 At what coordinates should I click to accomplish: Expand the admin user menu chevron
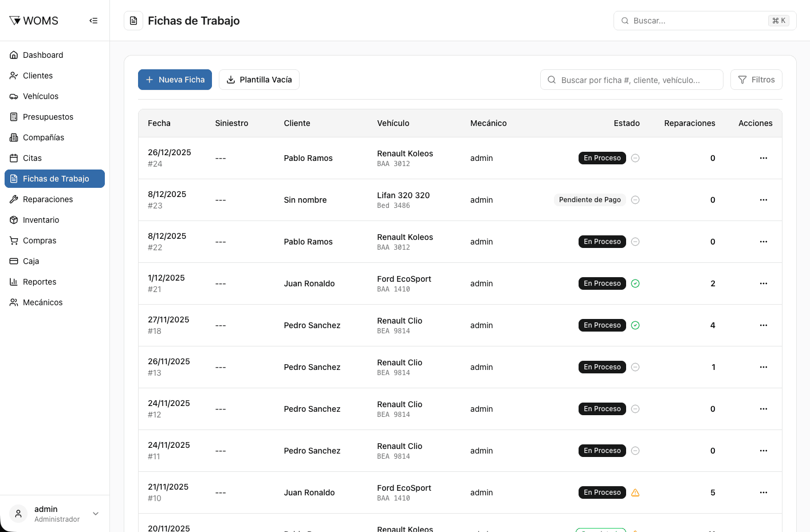pyautogui.click(x=96, y=514)
